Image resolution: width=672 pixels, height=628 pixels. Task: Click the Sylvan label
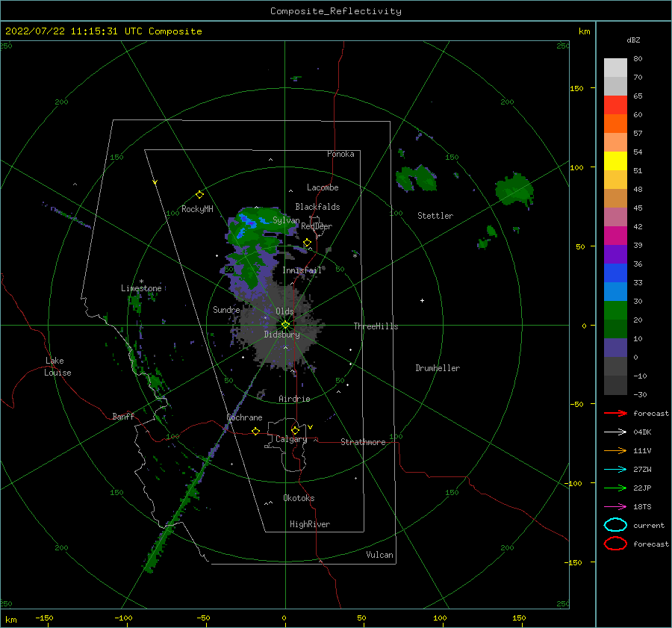[286, 220]
